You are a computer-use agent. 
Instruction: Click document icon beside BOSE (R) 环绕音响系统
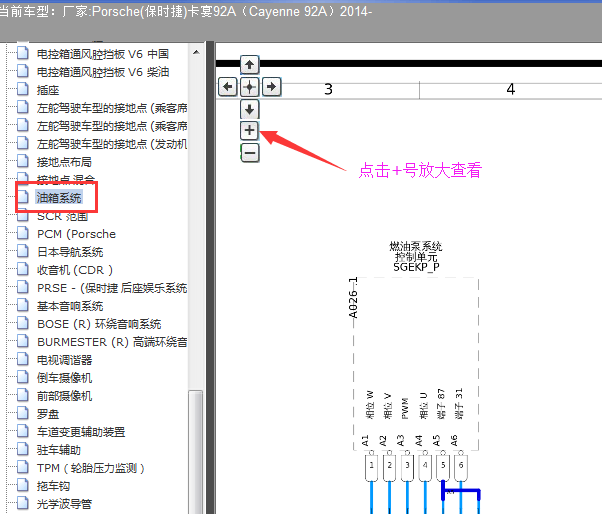[x=23, y=324]
